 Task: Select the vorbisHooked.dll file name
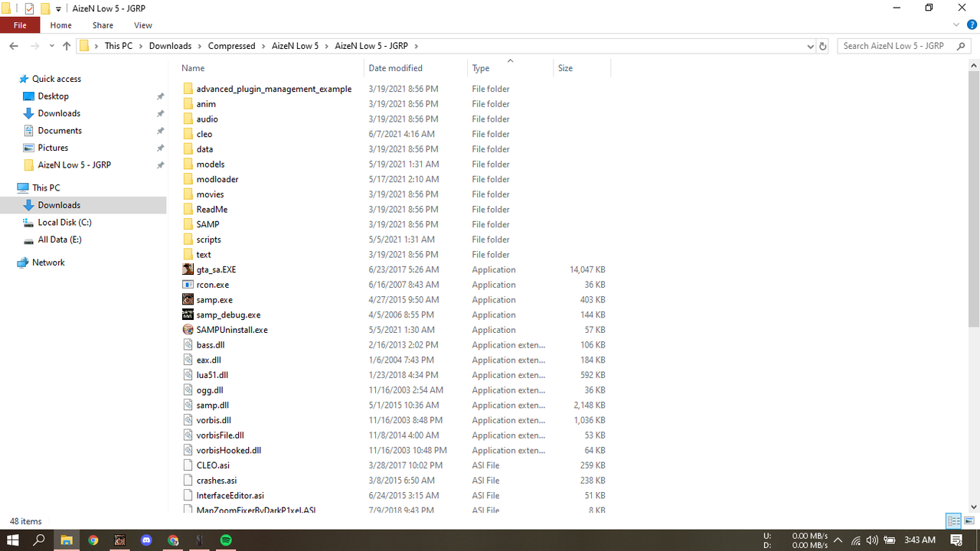point(229,450)
